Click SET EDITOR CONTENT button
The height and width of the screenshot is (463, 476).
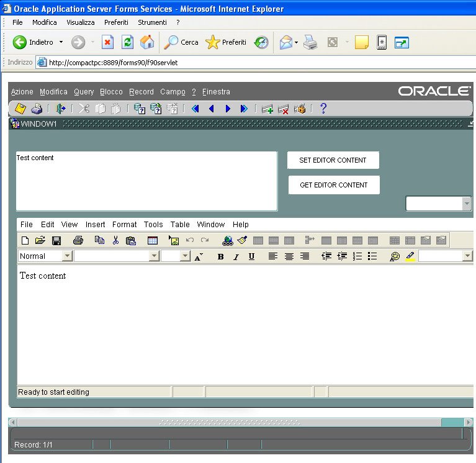[x=333, y=160]
